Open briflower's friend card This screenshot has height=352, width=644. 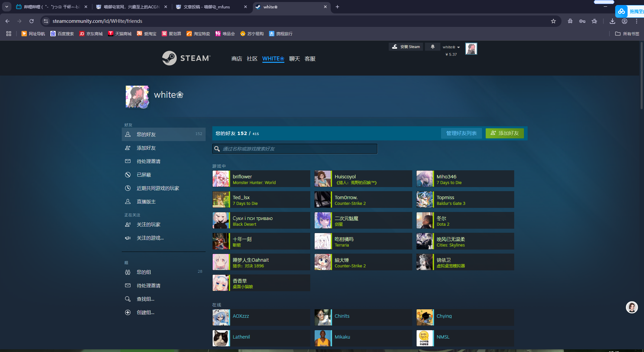[x=261, y=179]
